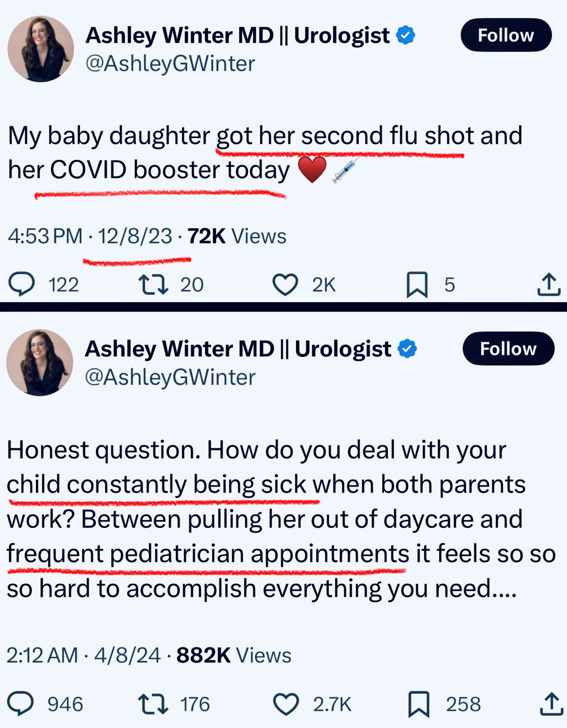Viewport: 567px width, 728px height.
Task: Follow Ashley Winter from the top tweet
Action: [506, 35]
